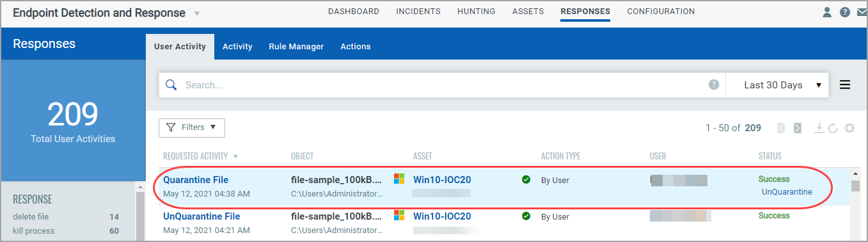The image size is (868, 242).
Task: Click file-sample_100kB object in UnQuarantine File row
Action: [336, 216]
